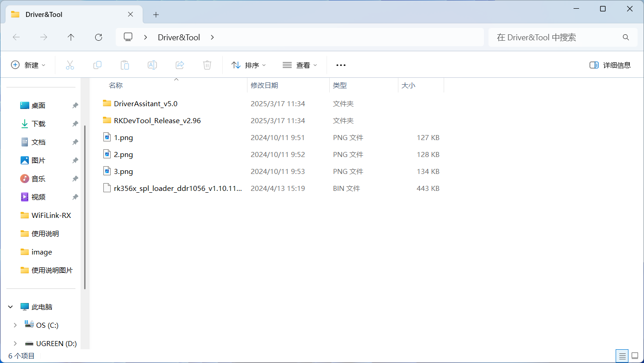The width and height of the screenshot is (644, 363).
Task: Select the RKDevTool_Release_v2.96 folder
Action: [x=157, y=121]
